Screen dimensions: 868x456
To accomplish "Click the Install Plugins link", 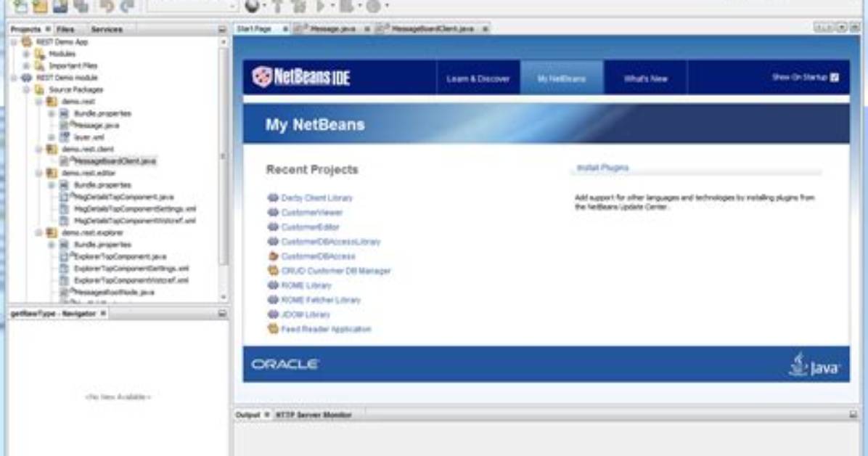I will 603,167.
